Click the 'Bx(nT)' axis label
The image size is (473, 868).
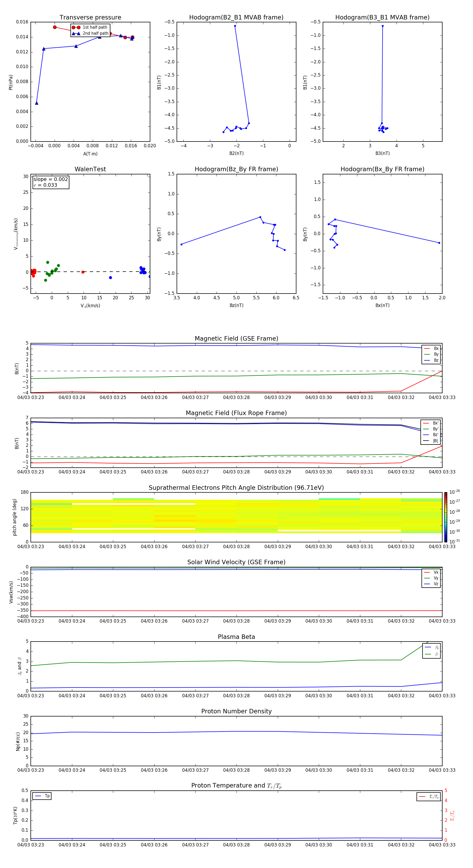(x=382, y=305)
